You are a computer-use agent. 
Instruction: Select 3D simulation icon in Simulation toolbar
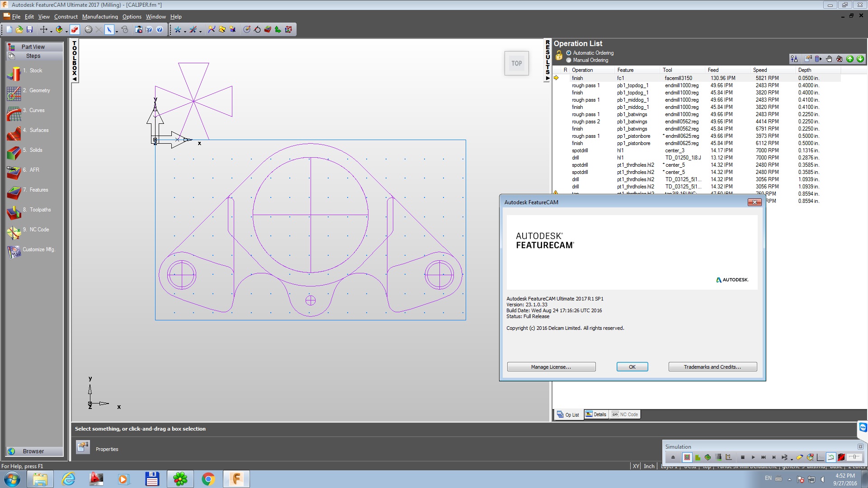tap(708, 457)
